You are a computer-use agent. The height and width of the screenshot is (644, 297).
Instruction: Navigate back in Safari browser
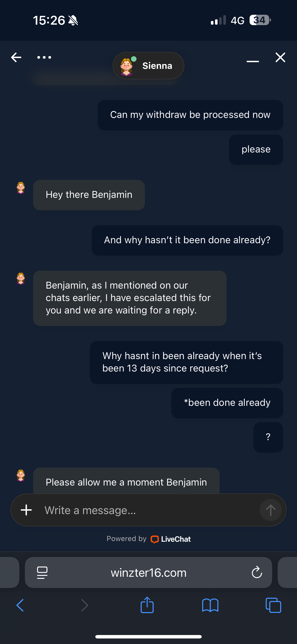(x=20, y=605)
